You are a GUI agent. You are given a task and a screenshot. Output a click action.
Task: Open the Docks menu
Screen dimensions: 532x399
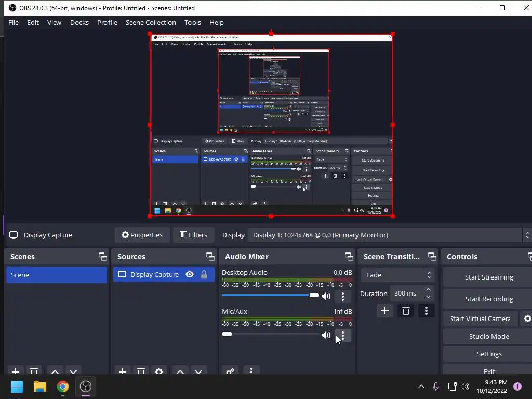click(79, 22)
